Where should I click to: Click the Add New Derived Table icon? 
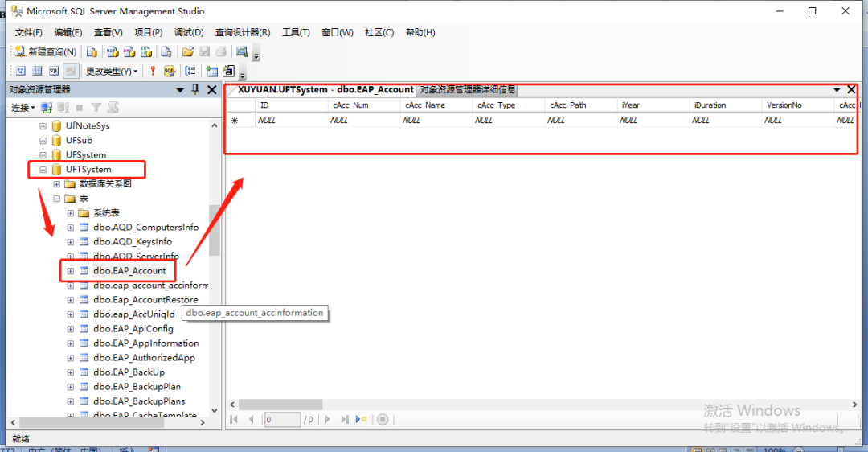(x=228, y=71)
